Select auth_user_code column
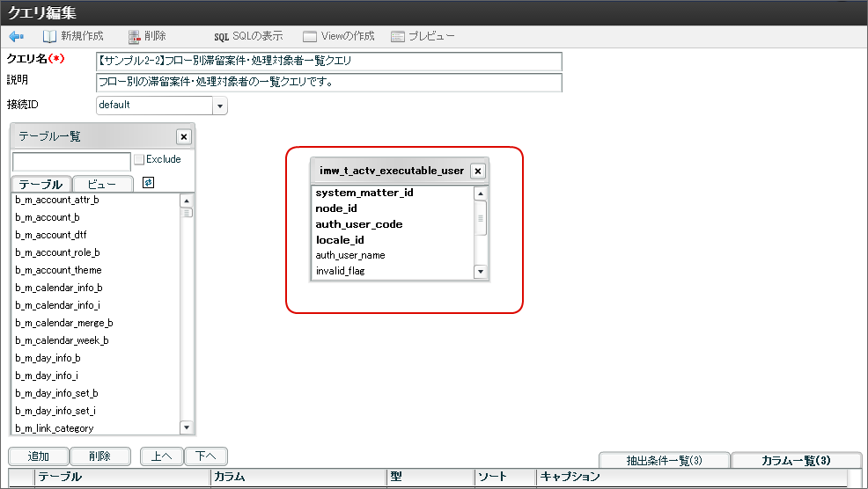This screenshot has height=489, width=868. [x=358, y=224]
